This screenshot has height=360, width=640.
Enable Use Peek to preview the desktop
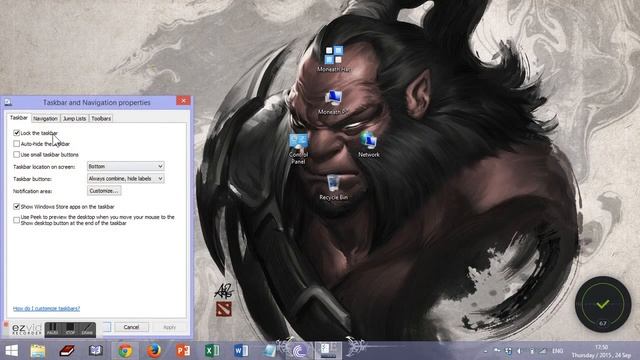coord(16,220)
